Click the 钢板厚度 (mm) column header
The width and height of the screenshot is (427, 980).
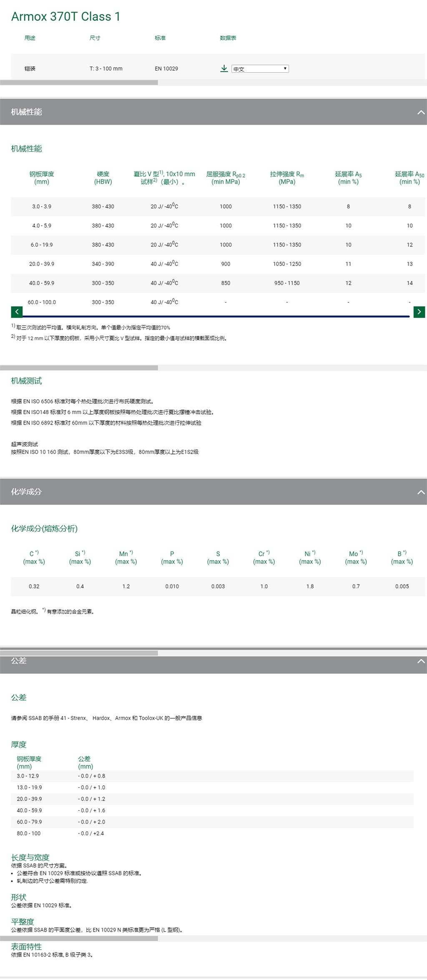tap(42, 178)
